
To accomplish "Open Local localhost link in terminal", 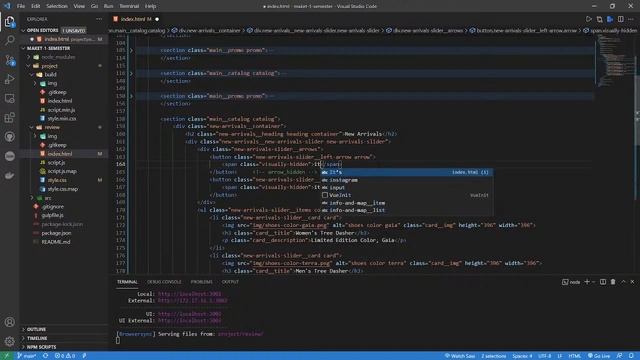I will click(x=189, y=294).
